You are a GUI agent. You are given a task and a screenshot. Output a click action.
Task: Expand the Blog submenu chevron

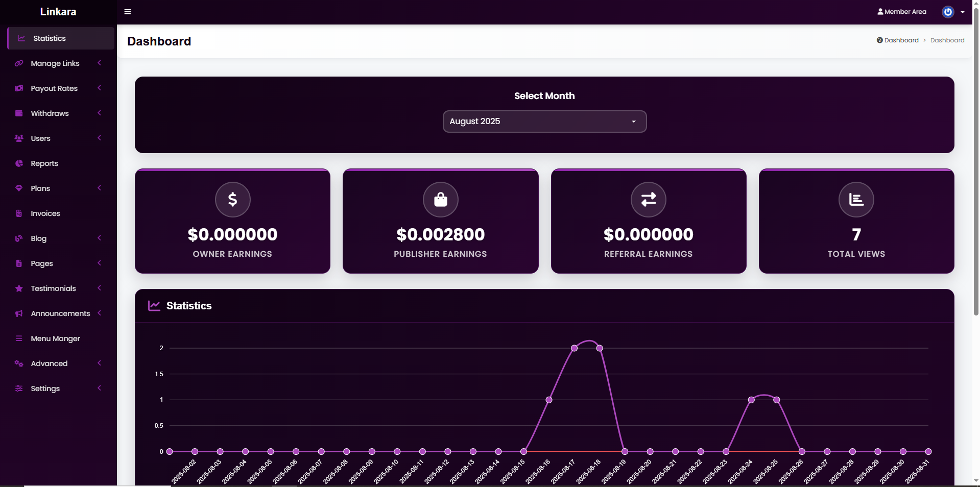click(x=100, y=238)
